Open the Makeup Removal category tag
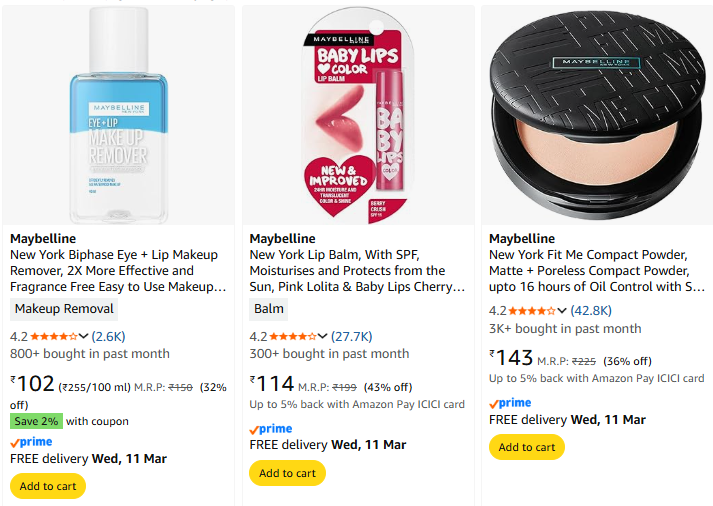This screenshot has height=506, width=713. pyautogui.click(x=65, y=309)
